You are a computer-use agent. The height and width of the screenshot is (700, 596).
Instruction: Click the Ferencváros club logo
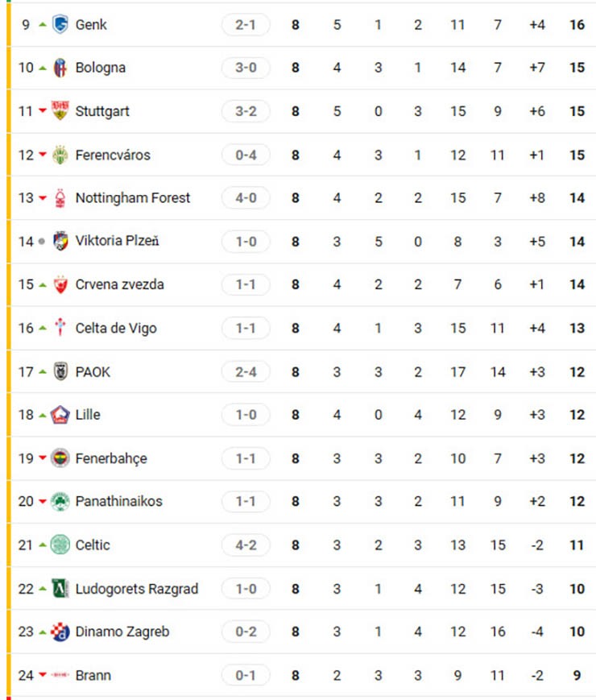tap(61, 155)
